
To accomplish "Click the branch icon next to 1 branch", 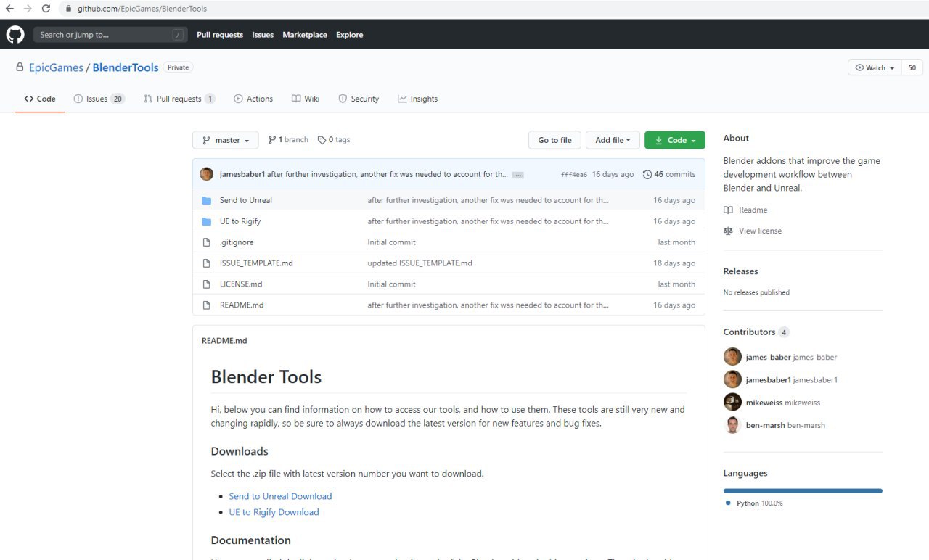I will click(272, 140).
